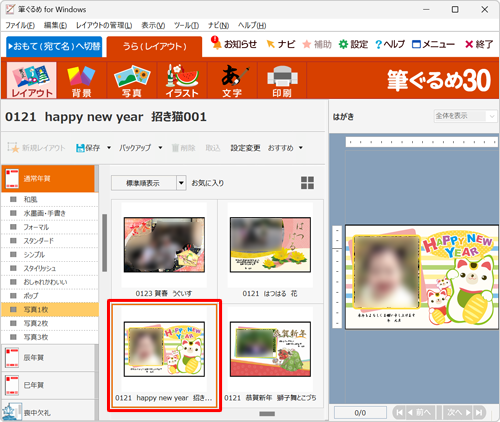500x422 pixels.
Task: Click the 設定変更 button
Action: 245,148
